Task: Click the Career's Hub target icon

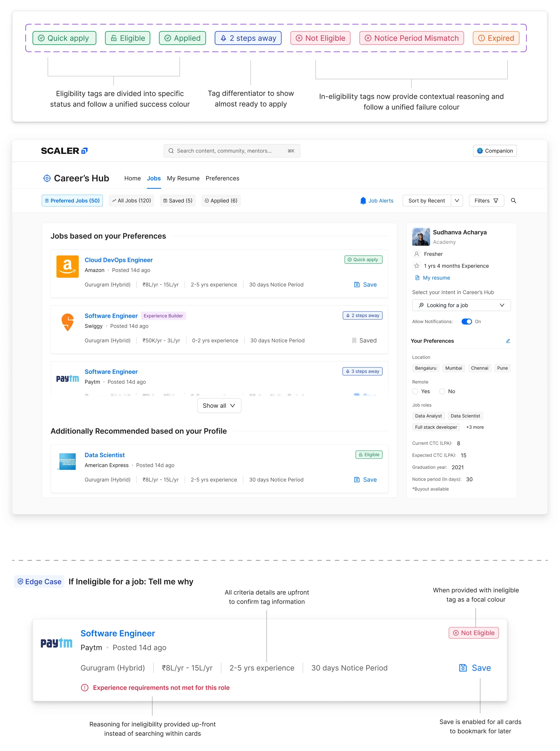Action: click(47, 178)
